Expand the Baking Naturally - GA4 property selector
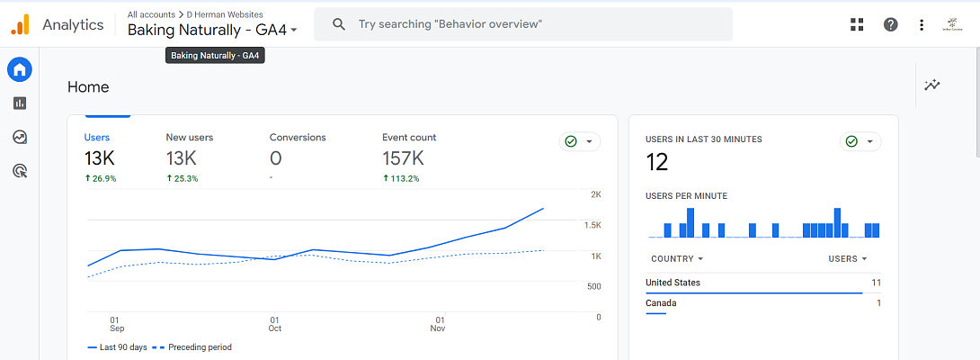This screenshot has height=360, width=980. 212,30
